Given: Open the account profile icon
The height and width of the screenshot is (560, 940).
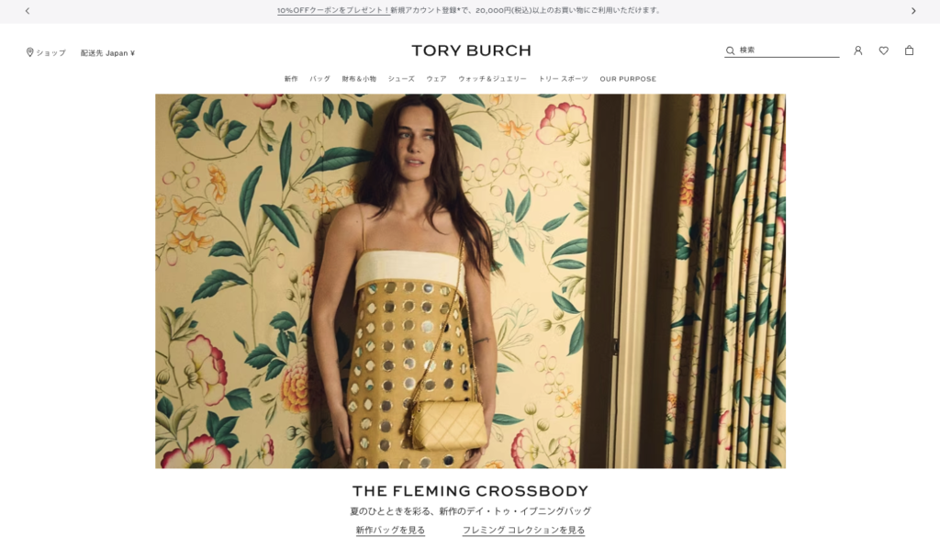Looking at the screenshot, I should 858,50.
